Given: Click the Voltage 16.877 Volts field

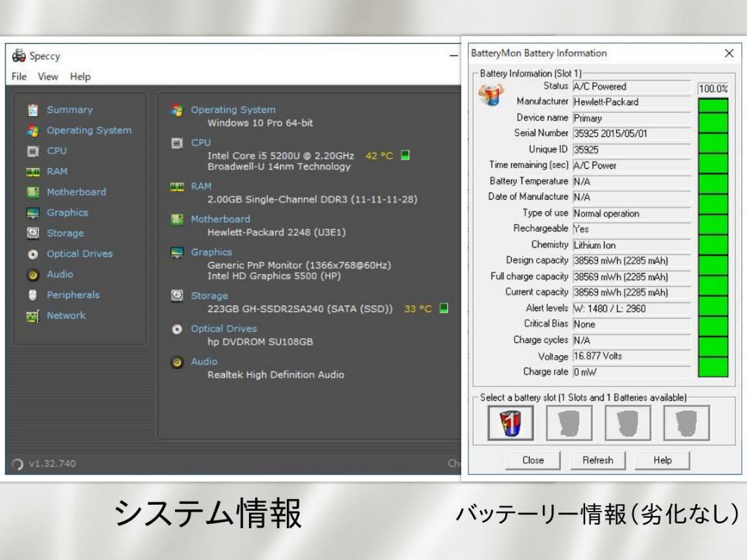Looking at the screenshot, I should 631,356.
